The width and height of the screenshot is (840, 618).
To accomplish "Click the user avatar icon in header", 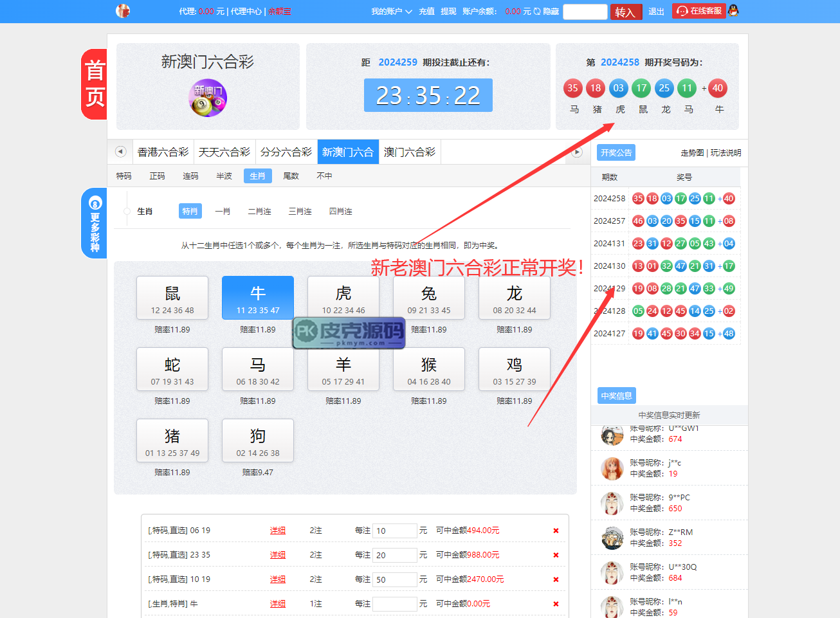I will point(123,11).
